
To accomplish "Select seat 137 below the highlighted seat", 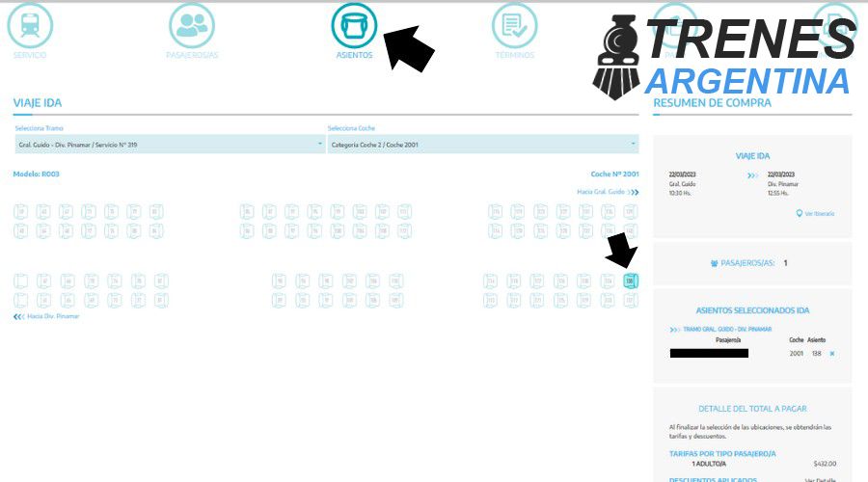I will click(x=631, y=301).
